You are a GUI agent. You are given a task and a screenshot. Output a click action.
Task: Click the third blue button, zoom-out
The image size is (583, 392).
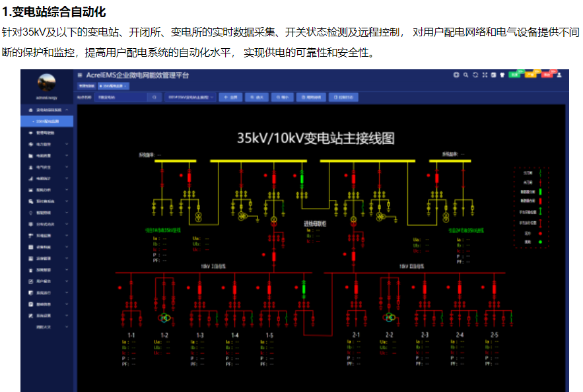click(x=283, y=98)
